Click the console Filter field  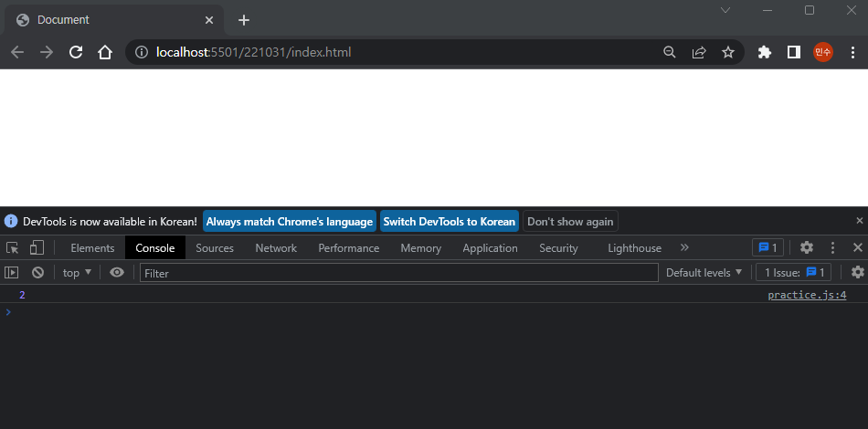398,273
